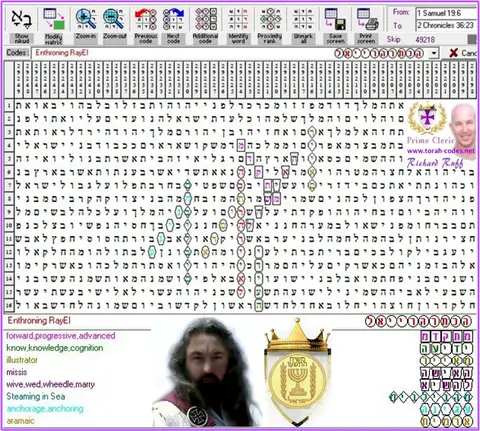Click the Codes field reading Enthroning RayEl
Screen dimensions: 480x431
[231, 53]
